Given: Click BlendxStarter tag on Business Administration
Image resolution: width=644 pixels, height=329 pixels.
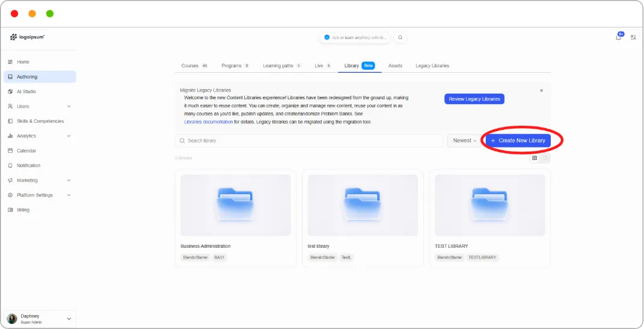Looking at the screenshot, I should [195, 257].
